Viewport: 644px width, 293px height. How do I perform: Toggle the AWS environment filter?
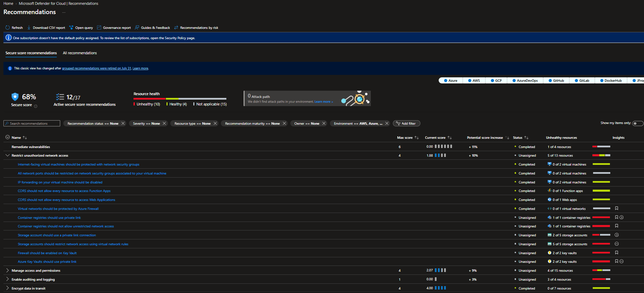(x=474, y=80)
